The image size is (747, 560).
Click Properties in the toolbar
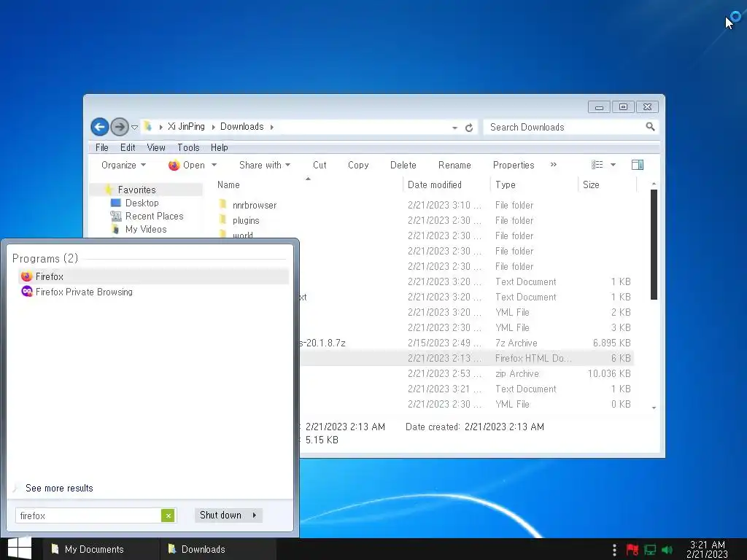(514, 166)
